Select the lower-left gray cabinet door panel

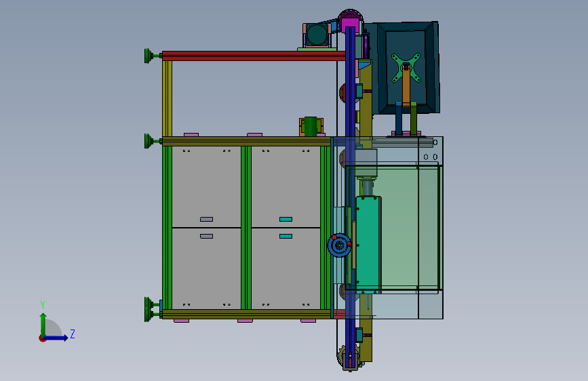[206, 268]
